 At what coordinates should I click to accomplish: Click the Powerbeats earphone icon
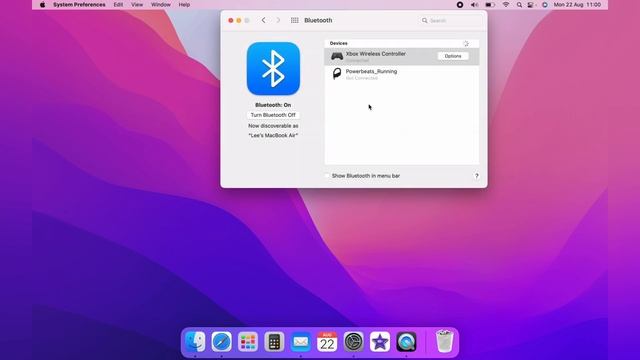[x=337, y=74]
